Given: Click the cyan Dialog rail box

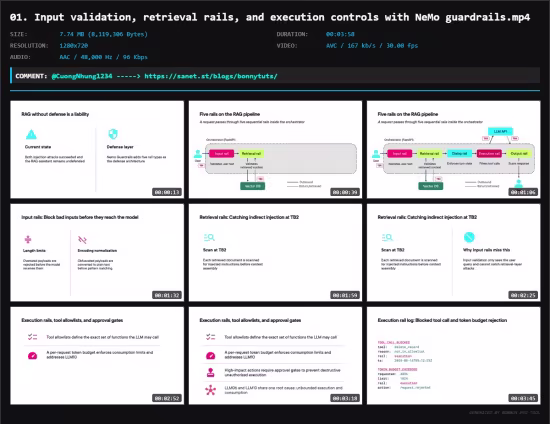Looking at the screenshot, I should 459,154.
